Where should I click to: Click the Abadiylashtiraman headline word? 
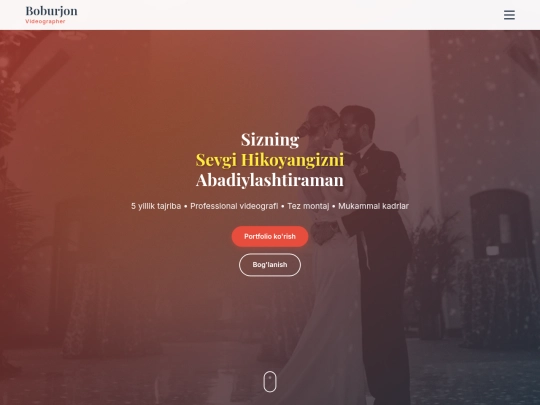click(x=270, y=180)
